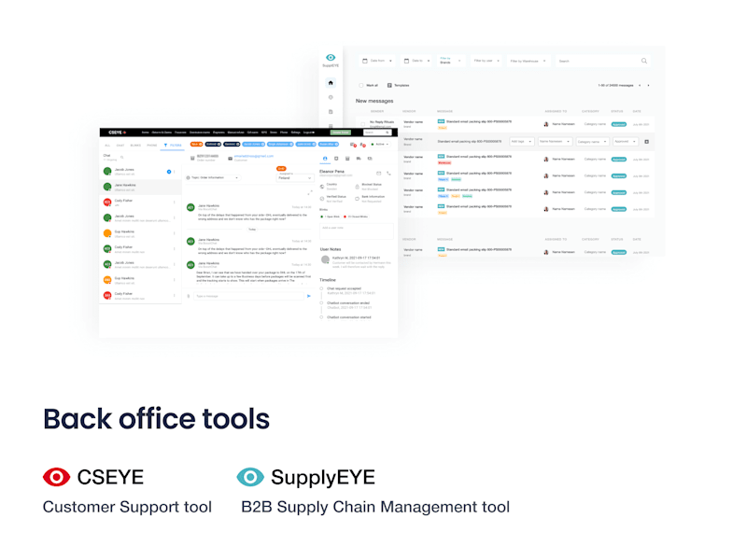Click the Templates icon button in SupplyEYE
The width and height of the screenshot is (747, 560).
pos(389,85)
